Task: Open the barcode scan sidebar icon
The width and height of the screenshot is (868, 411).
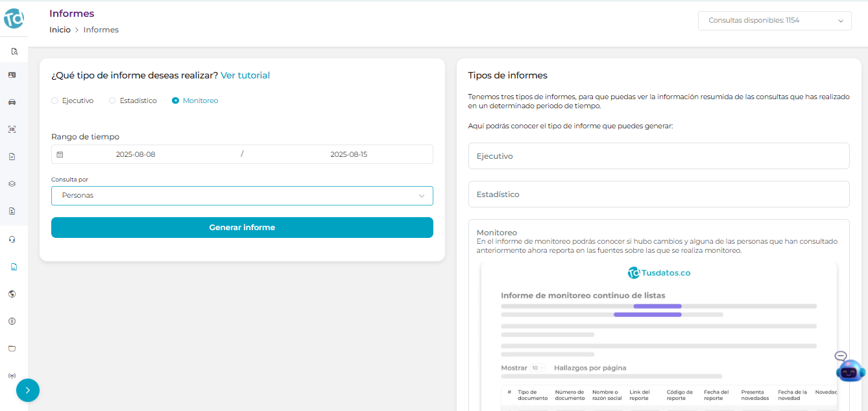Action: (12, 130)
